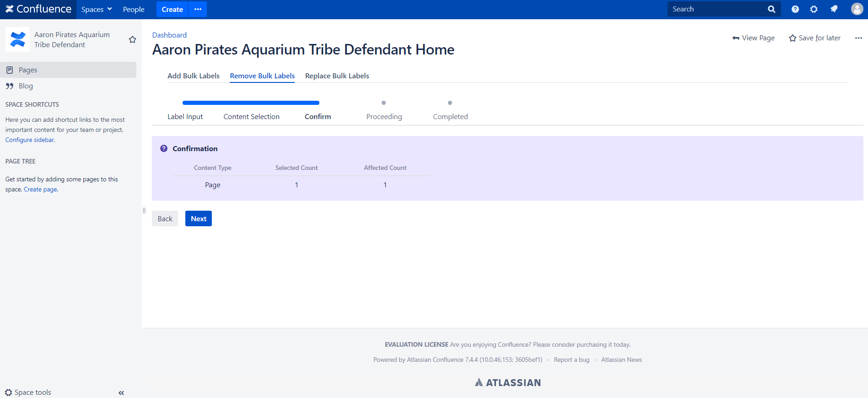Click View Page link
Screen dimensions: 868x398
pos(753,38)
